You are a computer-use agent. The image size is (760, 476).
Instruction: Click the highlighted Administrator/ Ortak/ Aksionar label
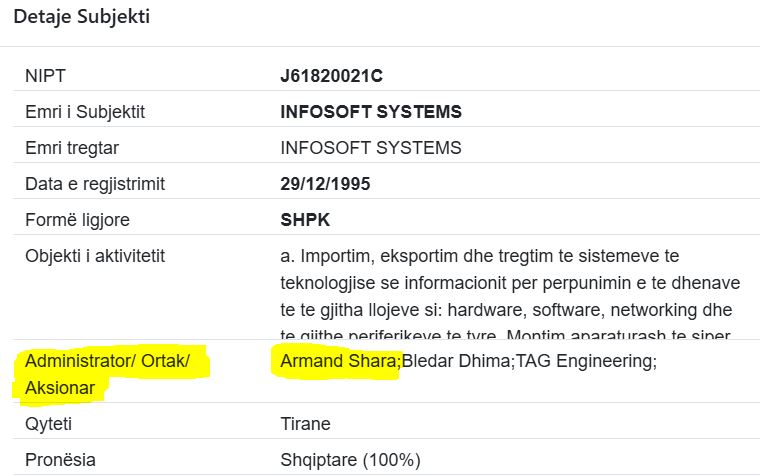[107, 374]
